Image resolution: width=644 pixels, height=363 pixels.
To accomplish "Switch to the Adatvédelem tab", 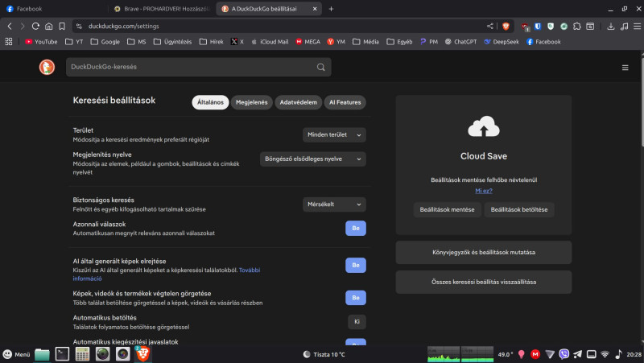I will click(299, 102).
